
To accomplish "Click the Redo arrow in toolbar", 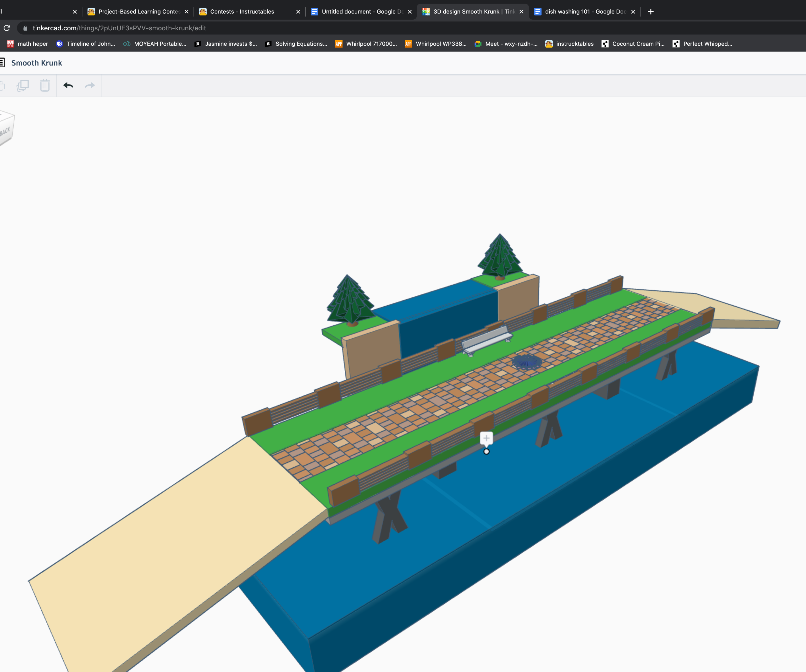I will coord(90,85).
